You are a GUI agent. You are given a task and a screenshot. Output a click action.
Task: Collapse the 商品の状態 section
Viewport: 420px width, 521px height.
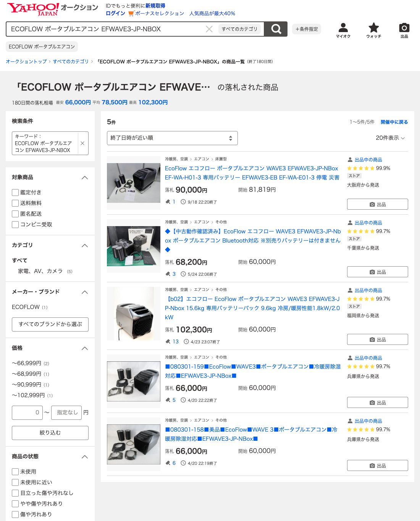[x=85, y=457]
